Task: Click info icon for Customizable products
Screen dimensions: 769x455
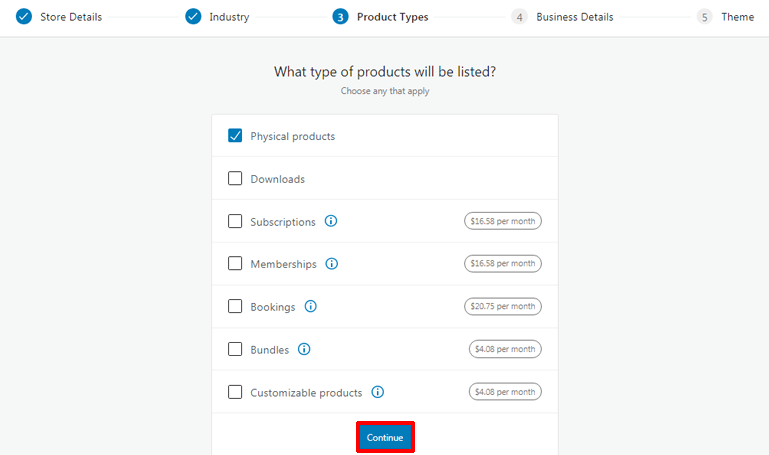Action: (378, 392)
